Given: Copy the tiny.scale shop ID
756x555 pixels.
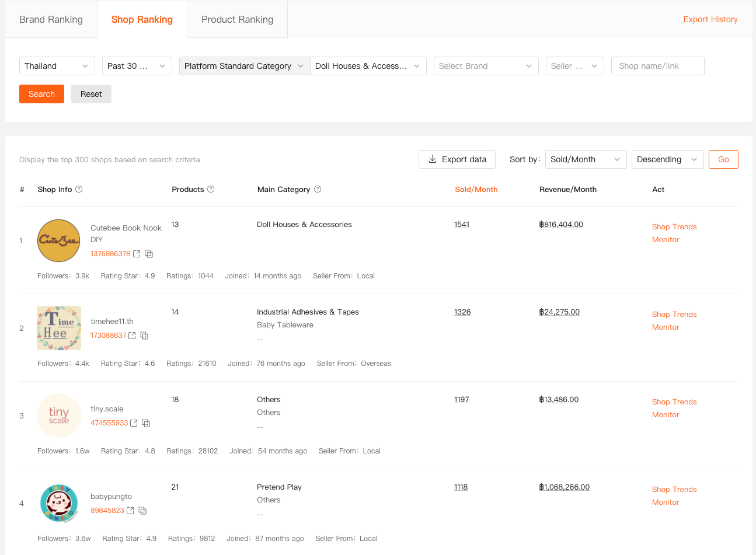Looking at the screenshot, I should pyautogui.click(x=146, y=423).
